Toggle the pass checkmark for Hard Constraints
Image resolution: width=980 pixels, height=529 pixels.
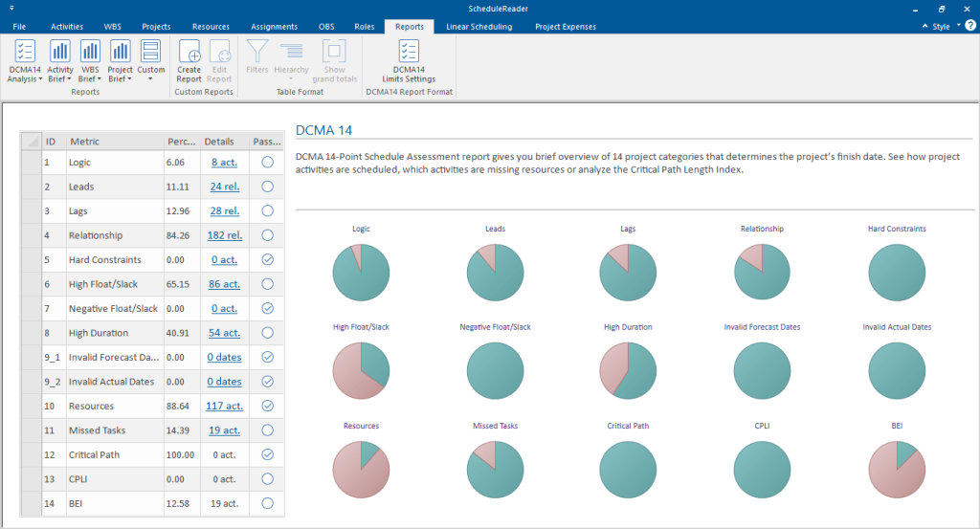268,259
